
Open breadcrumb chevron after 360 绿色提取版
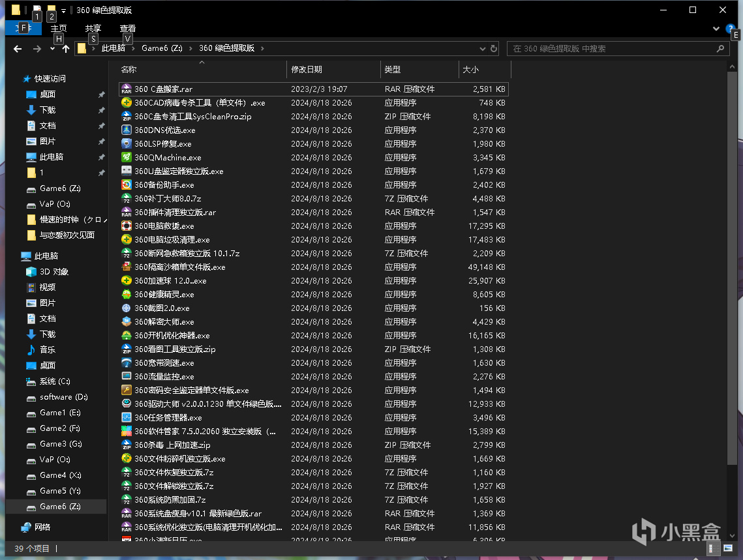pos(262,48)
